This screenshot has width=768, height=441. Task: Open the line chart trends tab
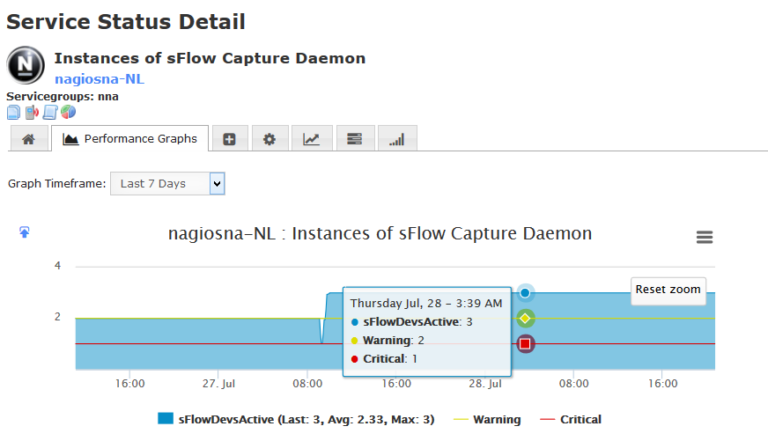coord(312,139)
